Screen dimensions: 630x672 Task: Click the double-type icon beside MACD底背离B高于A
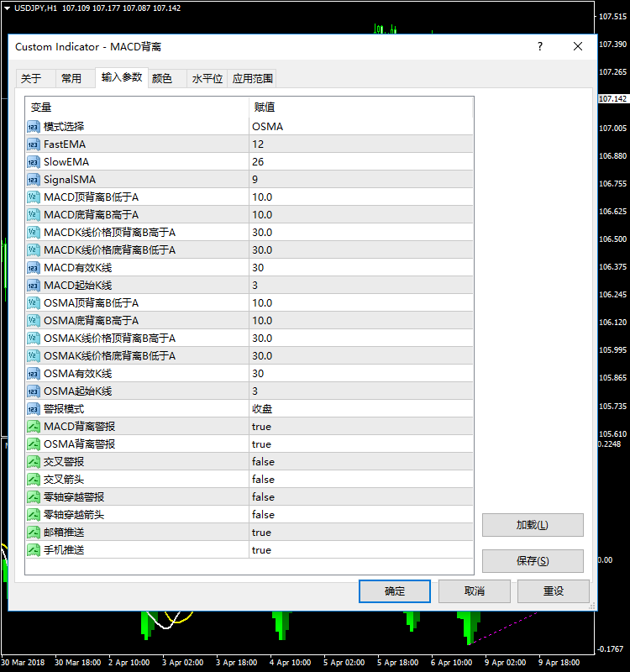click(x=34, y=215)
